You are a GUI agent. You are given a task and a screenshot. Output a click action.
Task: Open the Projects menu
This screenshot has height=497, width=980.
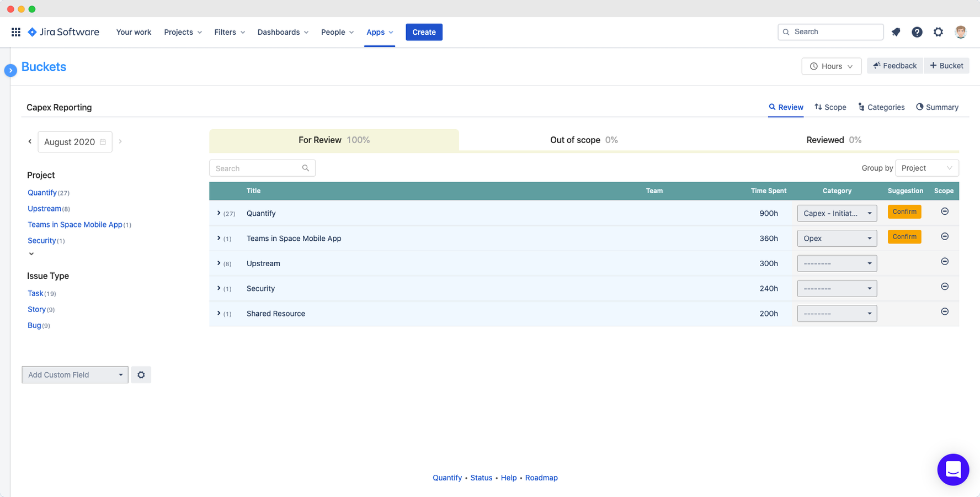(x=183, y=32)
